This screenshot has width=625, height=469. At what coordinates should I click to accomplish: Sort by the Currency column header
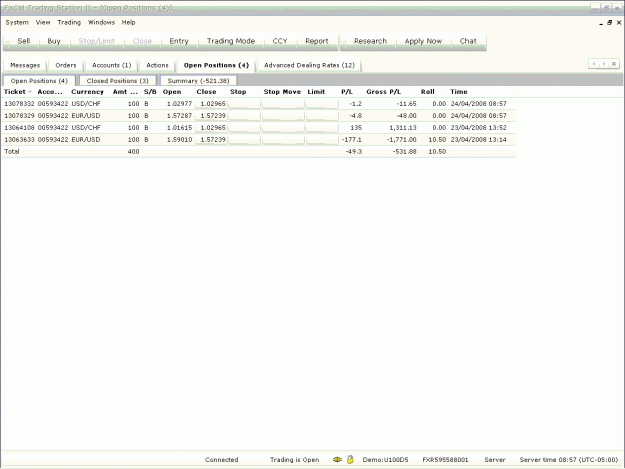[87, 92]
